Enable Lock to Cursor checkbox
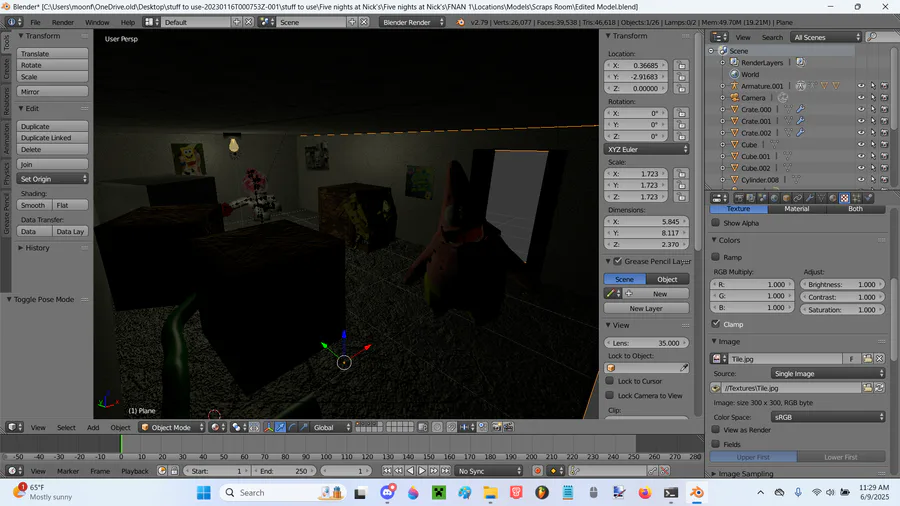This screenshot has height=506, width=900. click(x=610, y=380)
